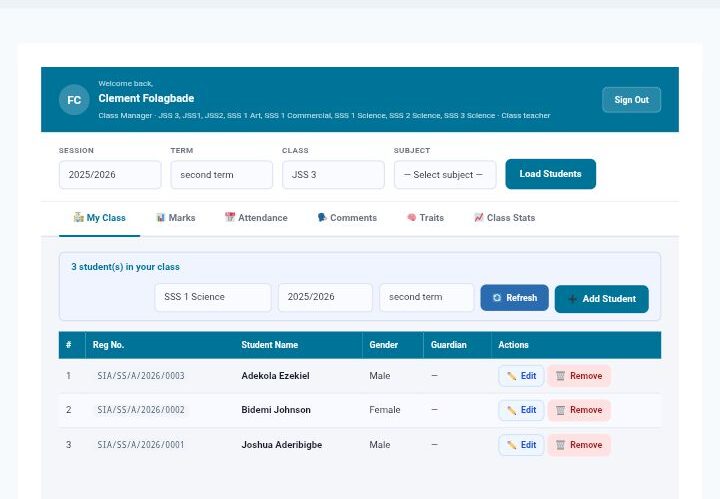720x499 pixels.
Task: Click the Sign Out button
Action: [x=631, y=100]
